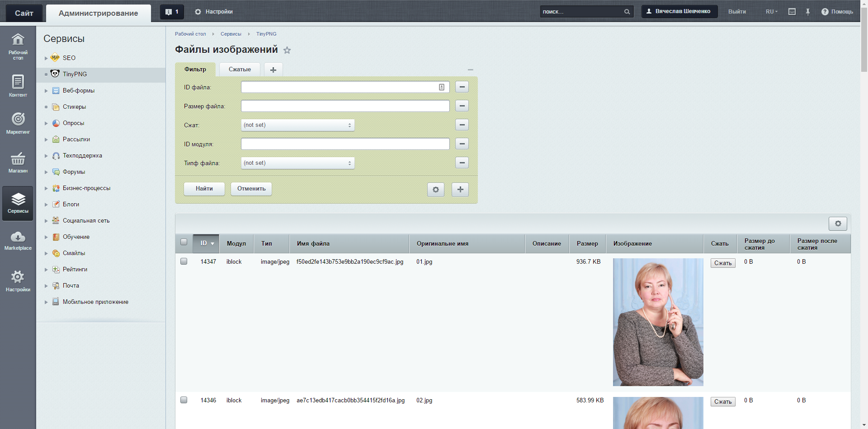Screen dimensions: 868x429
Task: Remove the ID файла filter row
Action: click(x=462, y=87)
